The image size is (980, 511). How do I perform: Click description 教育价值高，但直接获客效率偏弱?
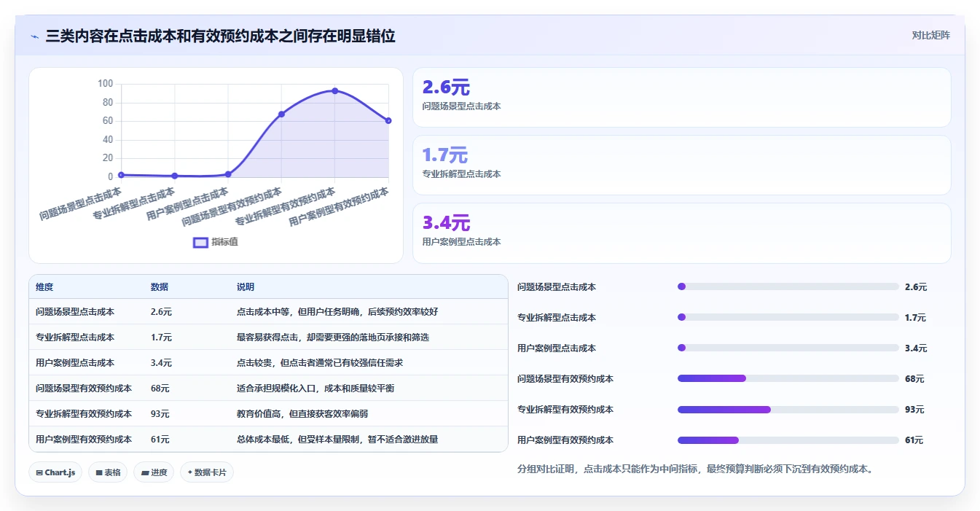click(x=302, y=414)
